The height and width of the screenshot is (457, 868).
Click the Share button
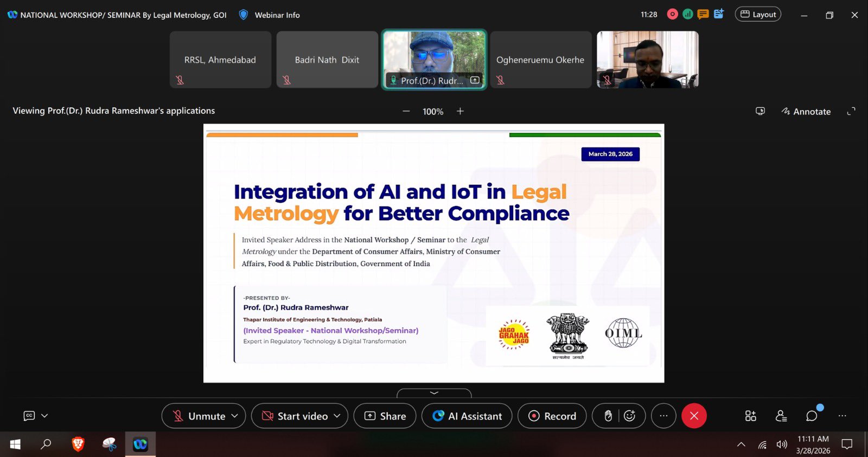[385, 416]
